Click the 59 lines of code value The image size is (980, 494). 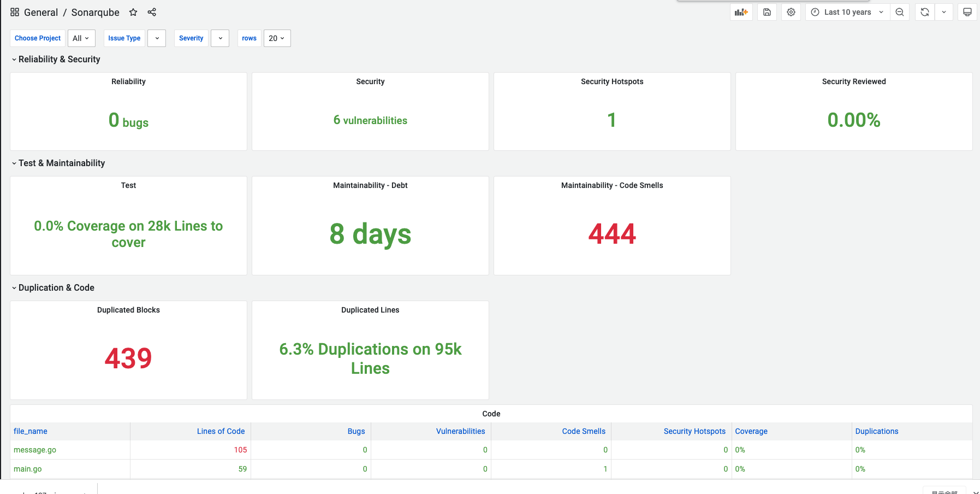pyautogui.click(x=242, y=469)
